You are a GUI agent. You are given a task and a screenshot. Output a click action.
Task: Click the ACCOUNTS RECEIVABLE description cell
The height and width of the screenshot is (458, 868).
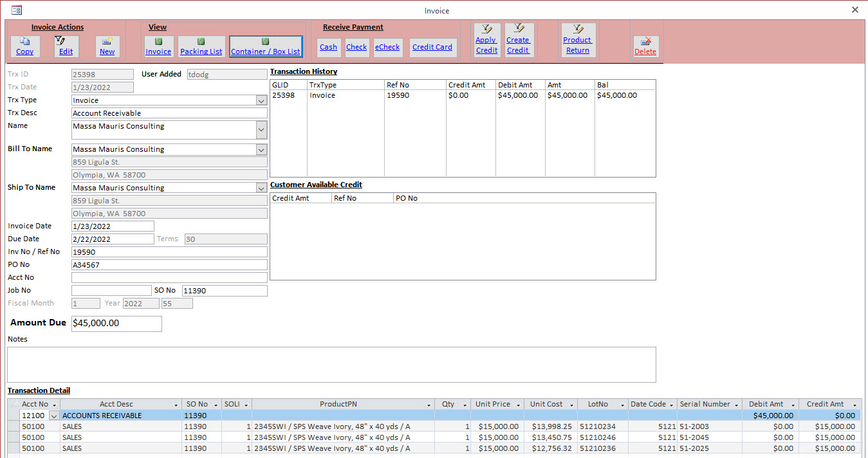coord(120,416)
